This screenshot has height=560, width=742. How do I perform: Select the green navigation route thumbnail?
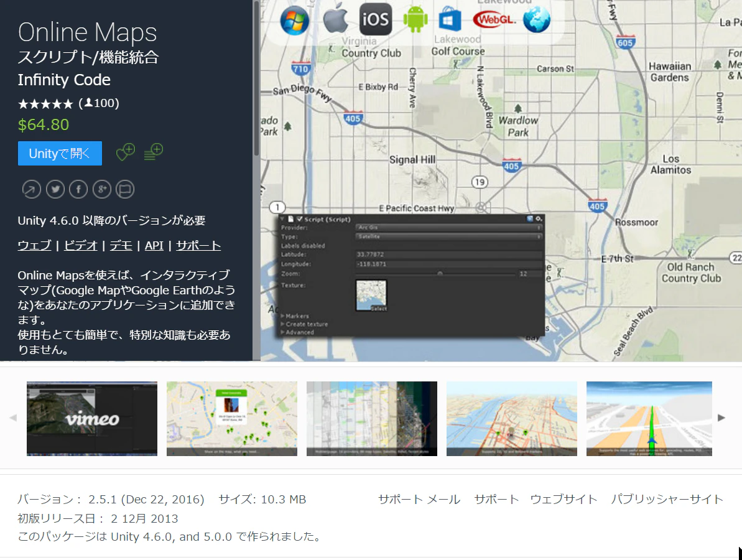click(x=649, y=419)
